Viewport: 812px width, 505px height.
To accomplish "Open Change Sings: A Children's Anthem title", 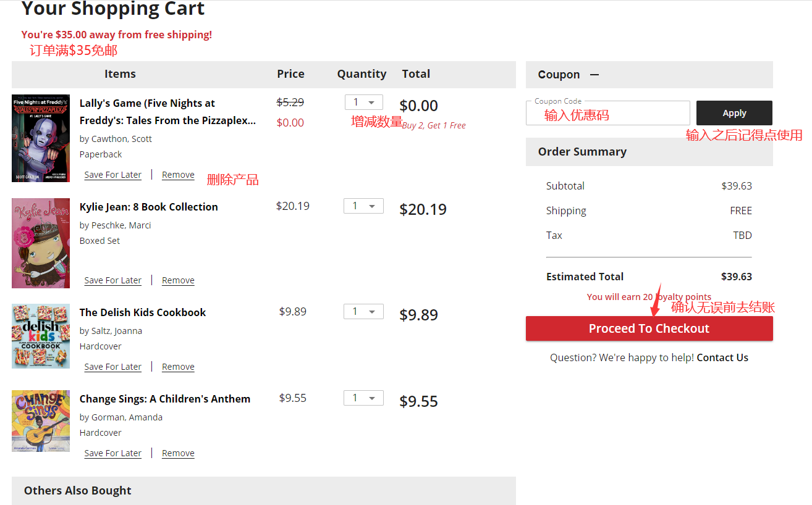I will [x=165, y=399].
